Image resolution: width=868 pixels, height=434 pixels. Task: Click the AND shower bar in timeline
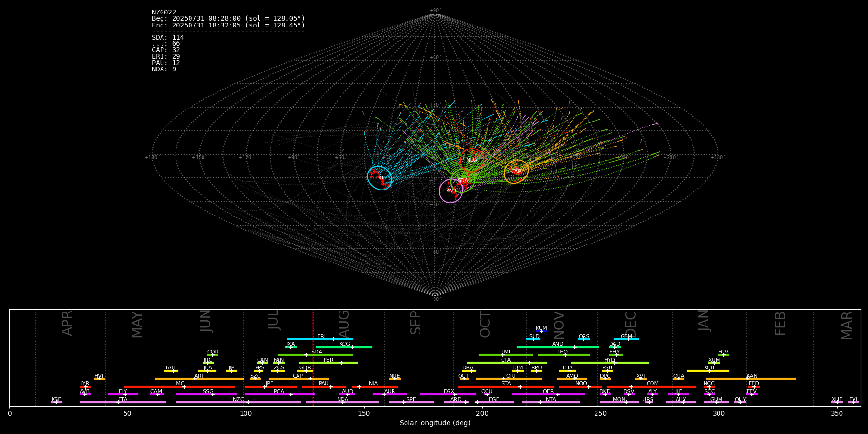[558, 347]
